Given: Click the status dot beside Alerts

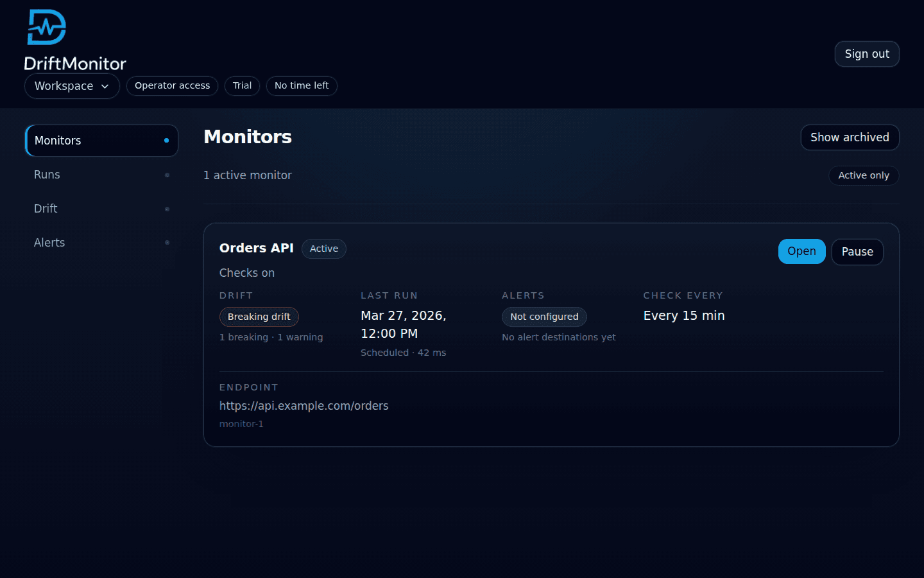Looking at the screenshot, I should coord(167,243).
